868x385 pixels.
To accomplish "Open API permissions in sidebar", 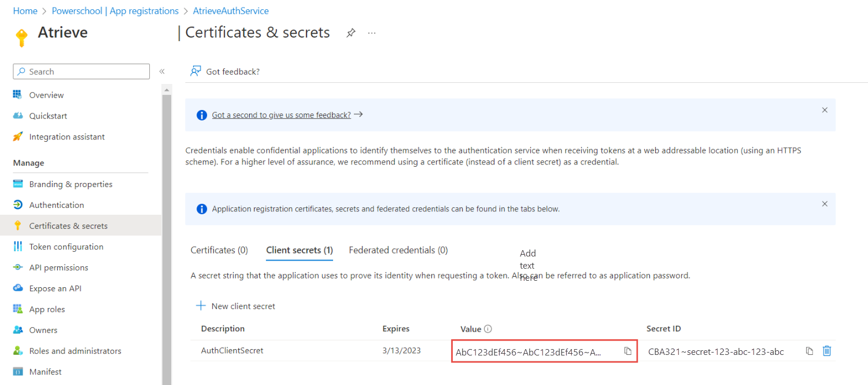I will click(58, 267).
